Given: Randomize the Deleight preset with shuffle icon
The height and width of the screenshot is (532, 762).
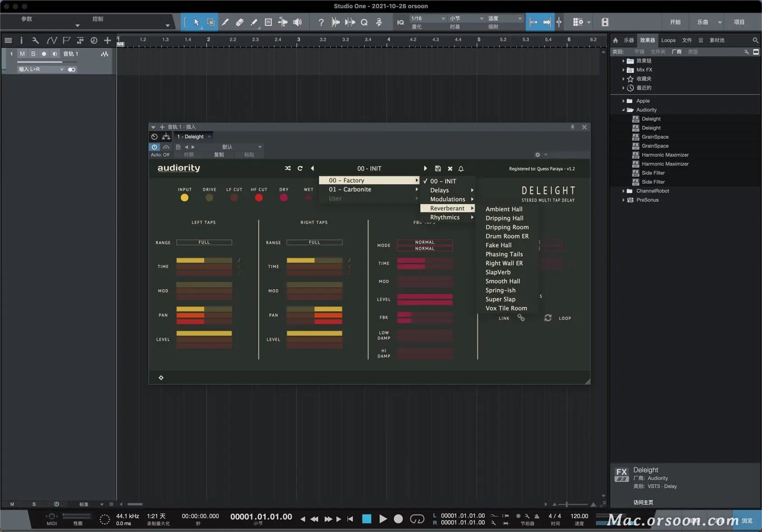Looking at the screenshot, I should 287,168.
